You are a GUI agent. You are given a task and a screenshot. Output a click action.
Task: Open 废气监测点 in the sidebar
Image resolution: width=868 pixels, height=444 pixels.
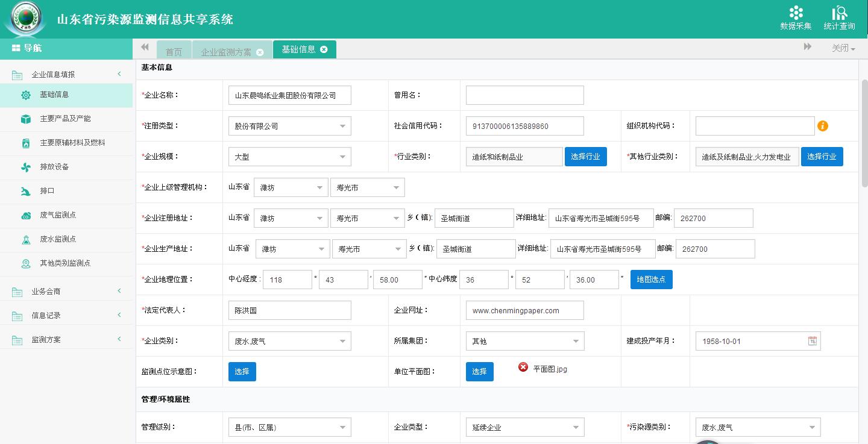(58, 215)
